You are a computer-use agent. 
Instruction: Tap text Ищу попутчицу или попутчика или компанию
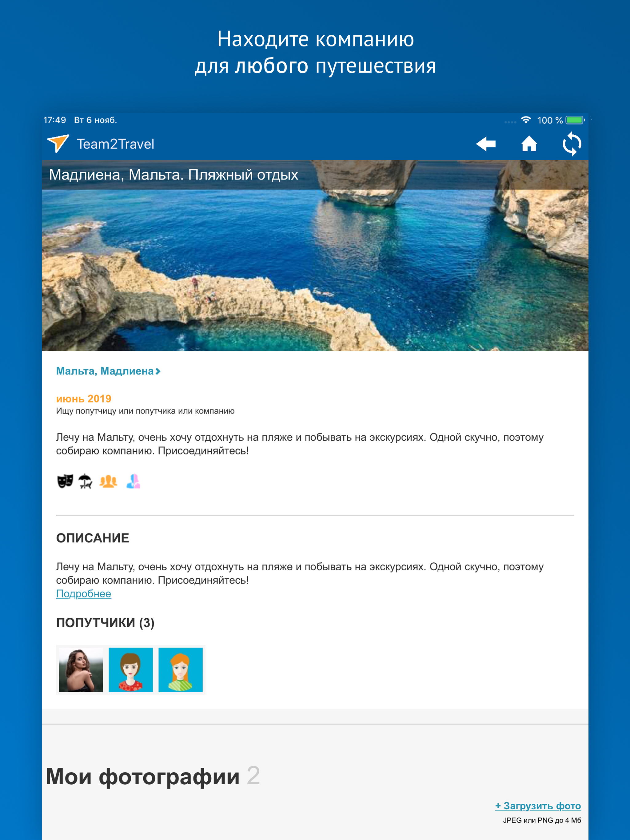(x=145, y=411)
